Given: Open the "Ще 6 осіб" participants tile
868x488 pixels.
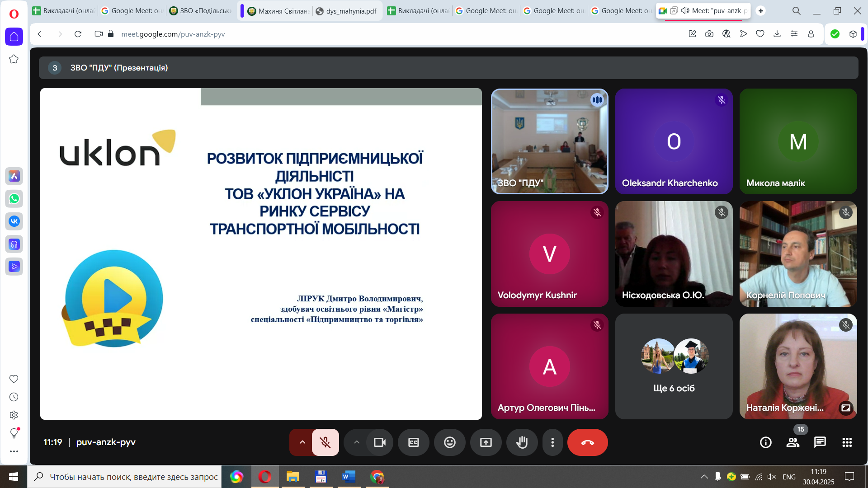Looking at the screenshot, I should coord(674,366).
